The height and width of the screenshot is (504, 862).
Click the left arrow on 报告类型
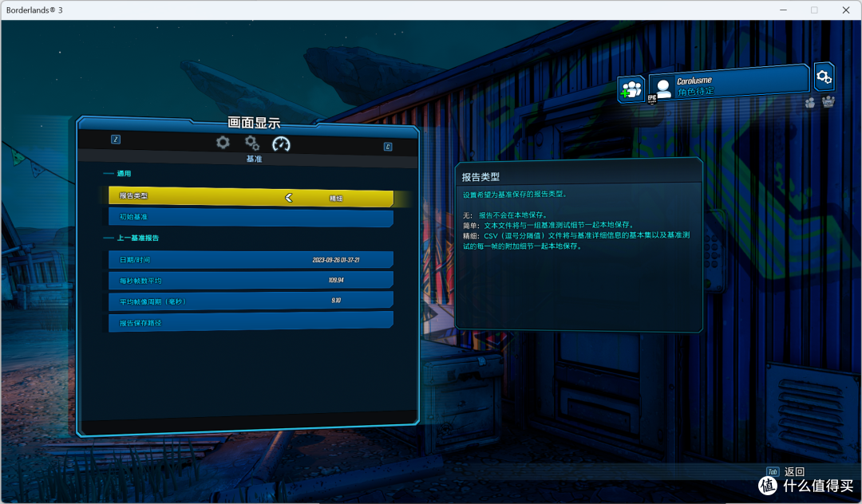(289, 198)
